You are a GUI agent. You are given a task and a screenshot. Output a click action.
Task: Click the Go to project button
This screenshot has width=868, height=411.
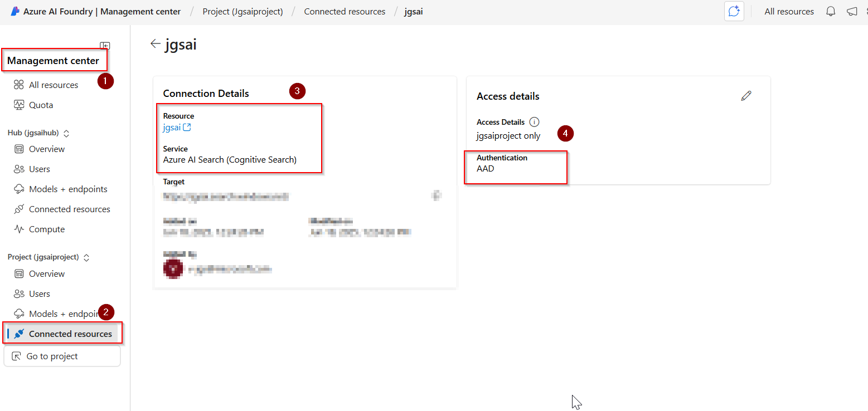pyautogui.click(x=62, y=356)
